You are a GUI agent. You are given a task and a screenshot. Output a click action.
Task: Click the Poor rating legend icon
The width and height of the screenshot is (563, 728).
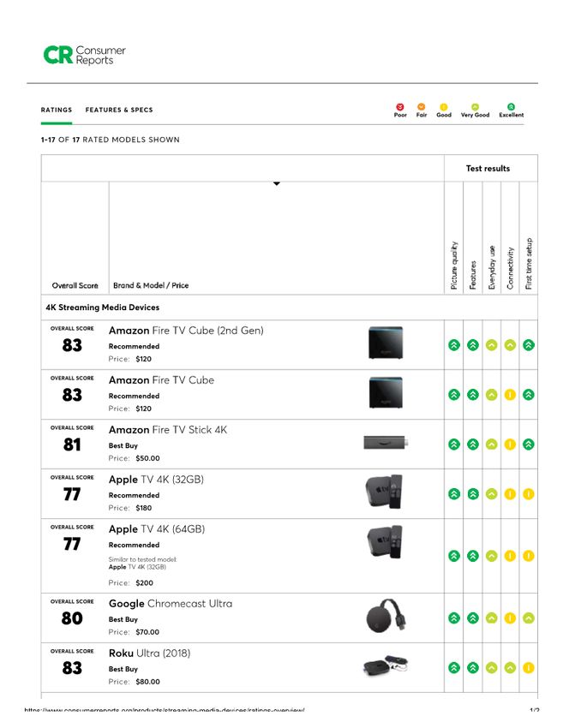pyautogui.click(x=400, y=107)
